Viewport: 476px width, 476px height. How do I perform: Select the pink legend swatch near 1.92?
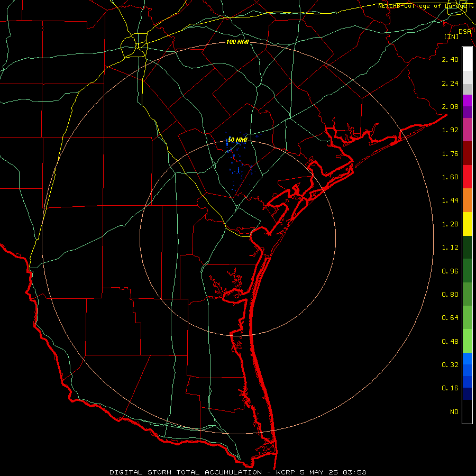click(x=467, y=130)
